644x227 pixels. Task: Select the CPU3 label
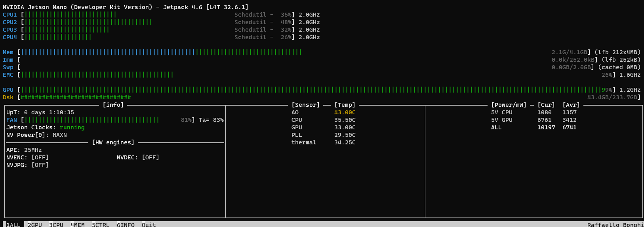click(10, 30)
